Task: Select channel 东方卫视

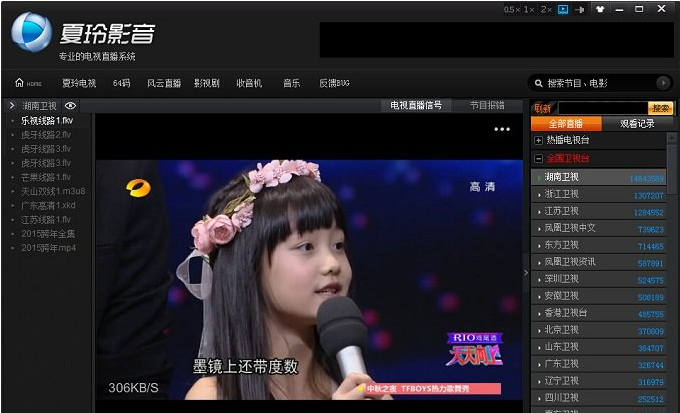Action: [598, 245]
